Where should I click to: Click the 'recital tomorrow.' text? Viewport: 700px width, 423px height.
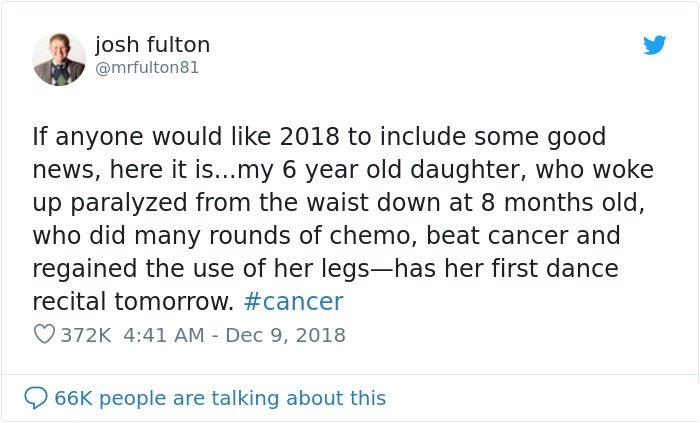pos(133,302)
